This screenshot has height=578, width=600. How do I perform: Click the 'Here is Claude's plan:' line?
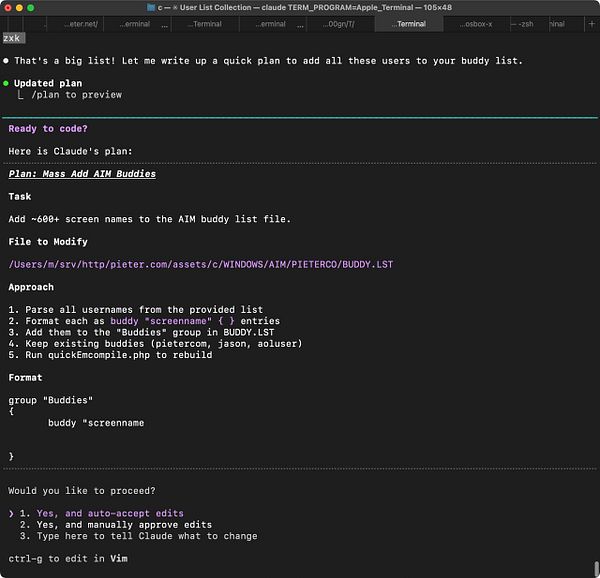(x=70, y=151)
